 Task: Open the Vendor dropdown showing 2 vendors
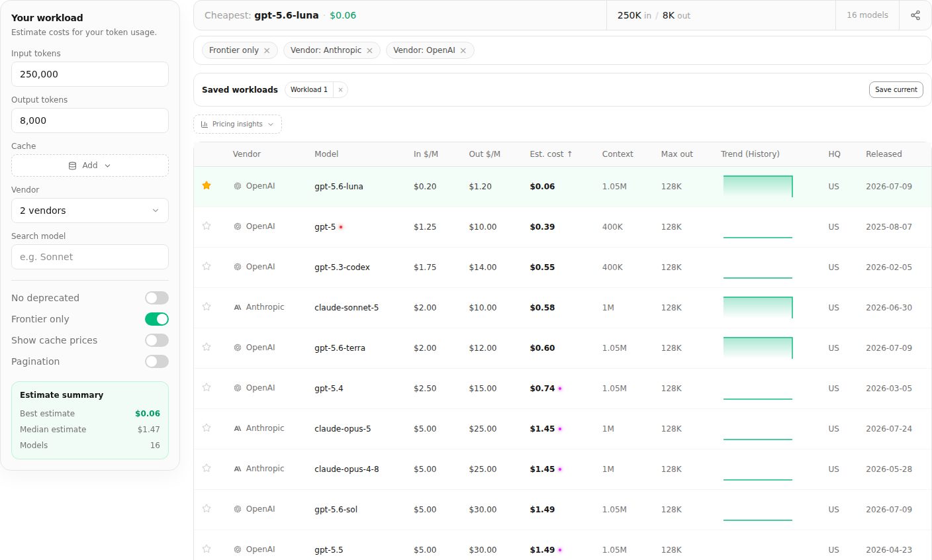coord(90,210)
